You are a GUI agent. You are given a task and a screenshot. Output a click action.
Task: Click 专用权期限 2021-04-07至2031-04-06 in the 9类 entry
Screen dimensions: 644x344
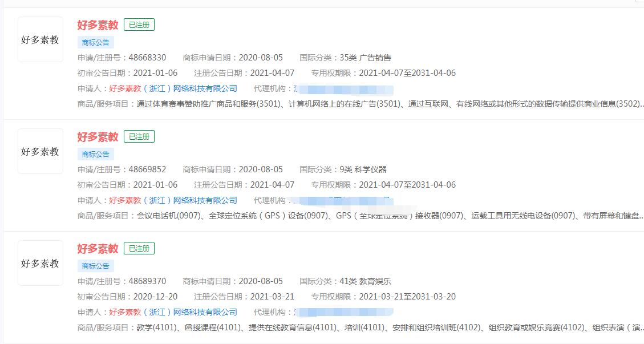407,184
